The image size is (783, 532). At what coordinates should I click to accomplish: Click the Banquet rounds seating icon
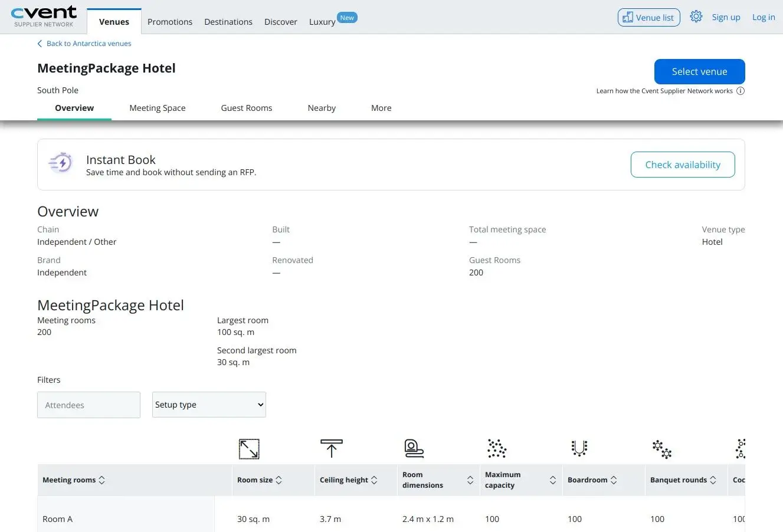[661, 448]
